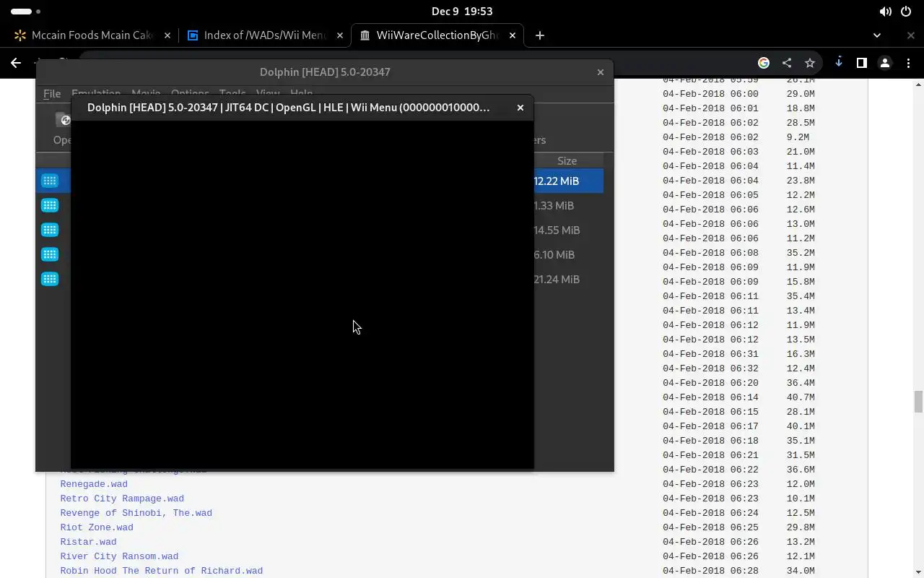Open the Emulation menu in Dolphin

(96, 92)
